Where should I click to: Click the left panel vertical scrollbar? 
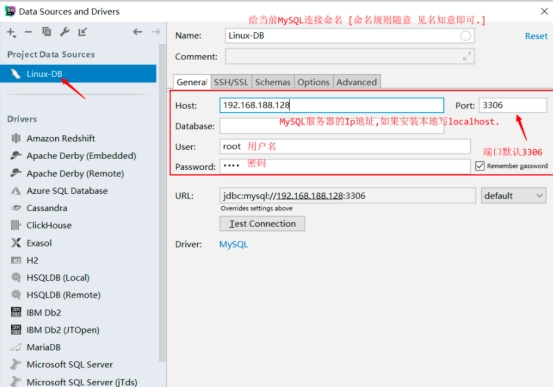tap(162, 203)
